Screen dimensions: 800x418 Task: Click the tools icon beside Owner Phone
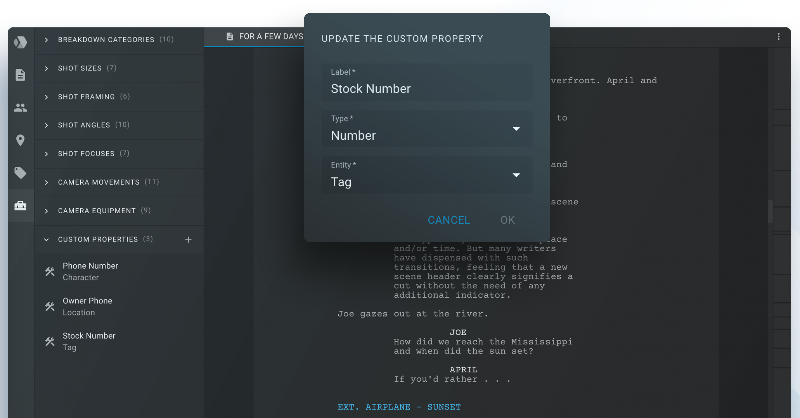49,306
